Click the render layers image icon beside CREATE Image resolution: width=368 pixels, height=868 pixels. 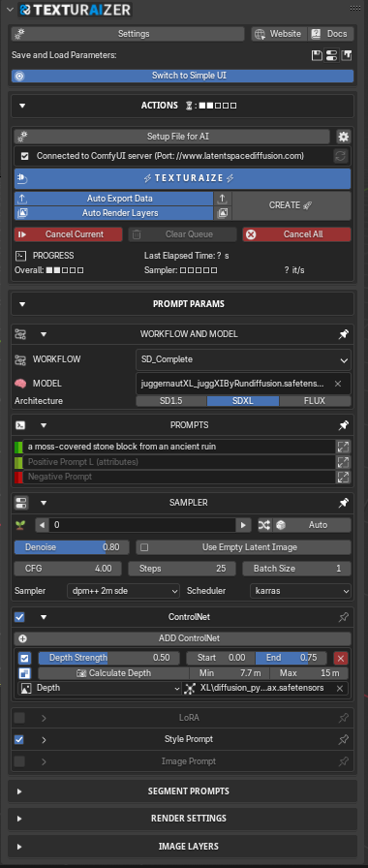[x=222, y=213]
